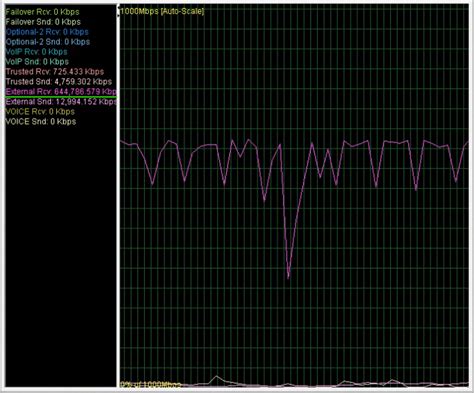The width and height of the screenshot is (474, 393).
Task: Select the VOICE Rcv legend entry
Action: pos(40,112)
